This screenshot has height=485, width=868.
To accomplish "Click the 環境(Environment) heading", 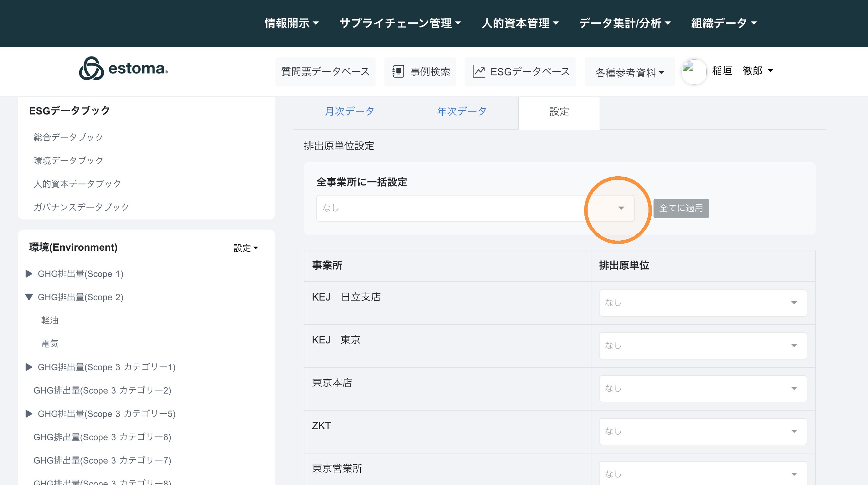I will pyautogui.click(x=73, y=247).
